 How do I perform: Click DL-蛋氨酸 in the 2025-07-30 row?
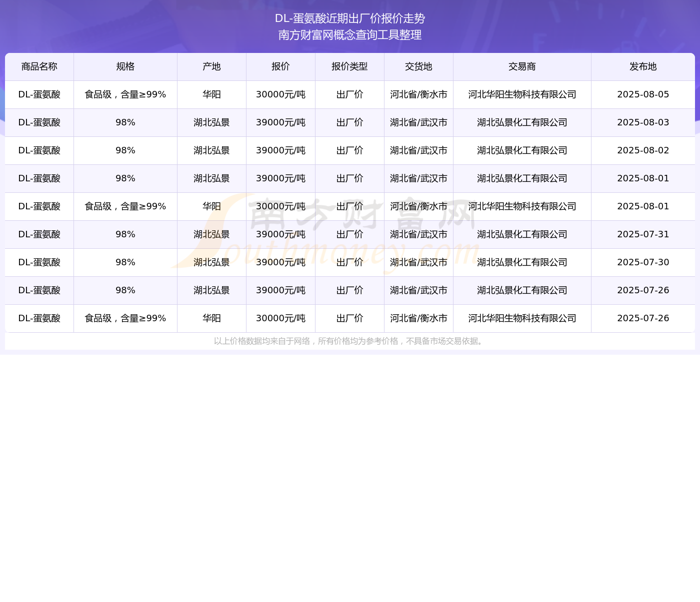(x=39, y=262)
